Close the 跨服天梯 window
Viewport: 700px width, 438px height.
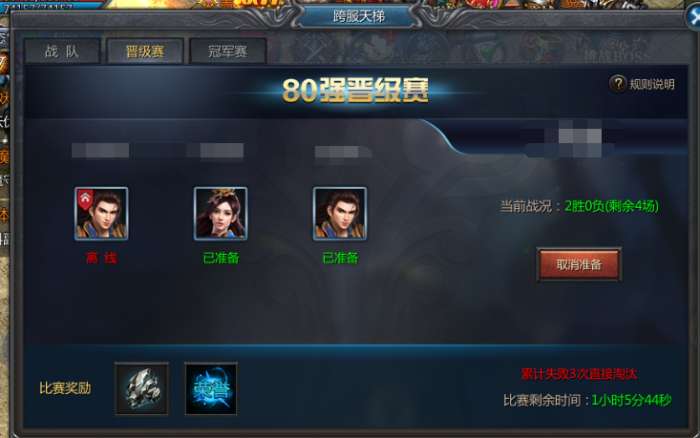(694, 17)
